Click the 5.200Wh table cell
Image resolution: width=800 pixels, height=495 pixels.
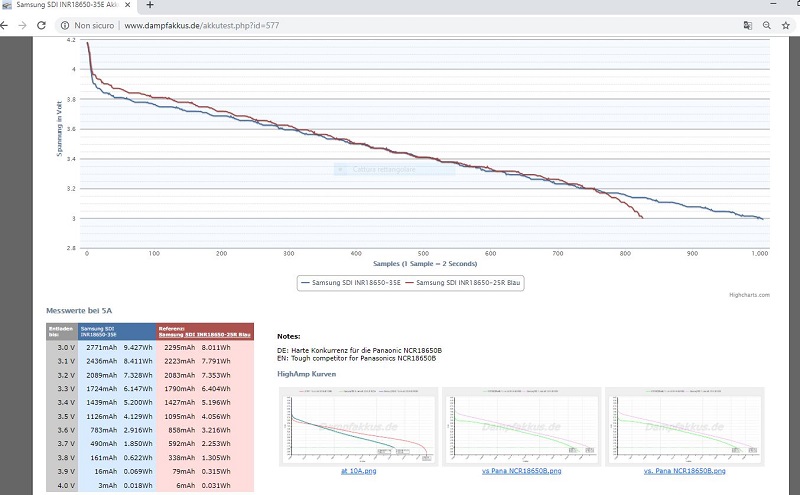click(138, 403)
